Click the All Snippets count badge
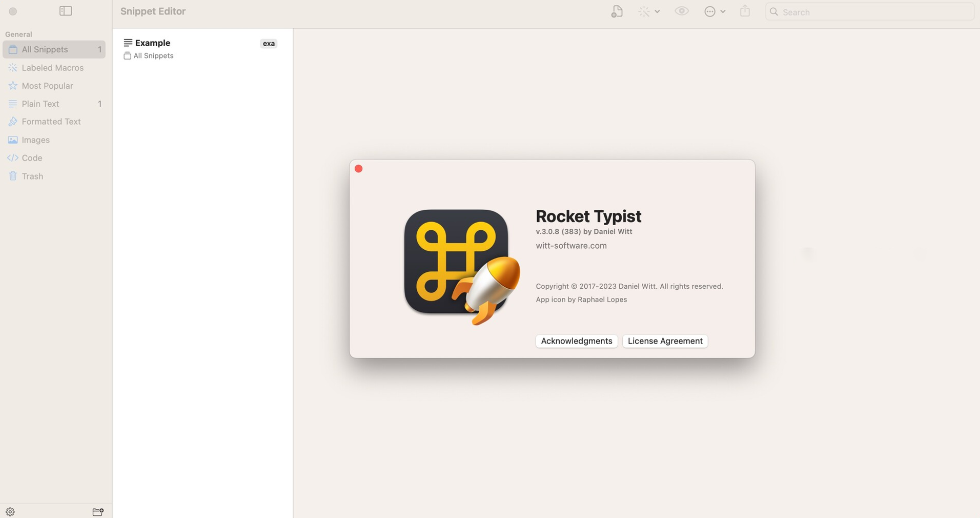This screenshot has height=518, width=980. [99, 49]
